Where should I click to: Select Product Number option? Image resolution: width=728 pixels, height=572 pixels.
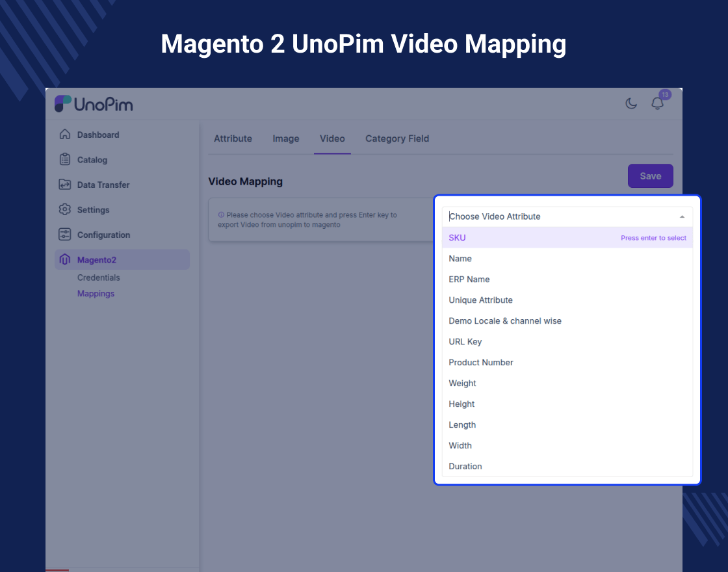[x=567, y=362]
